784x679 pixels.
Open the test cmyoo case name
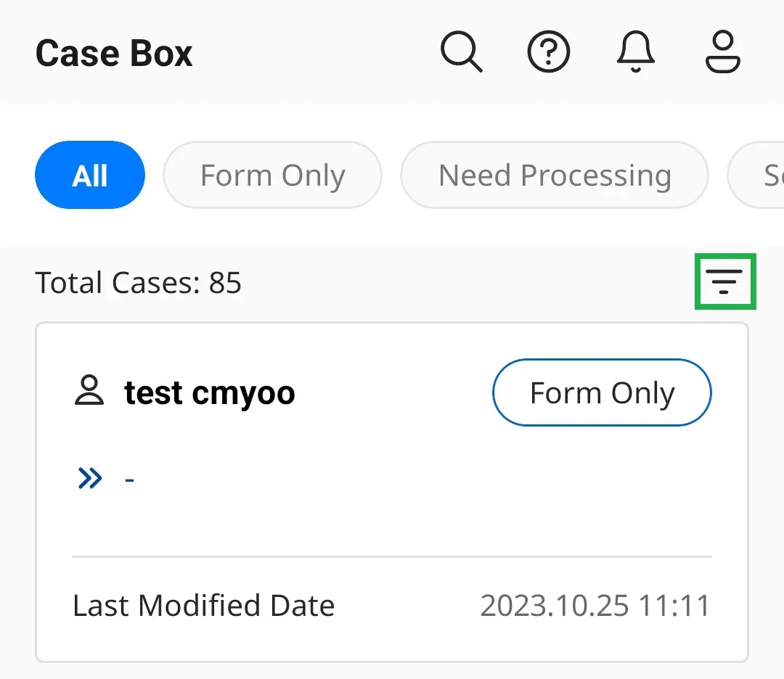click(x=210, y=393)
